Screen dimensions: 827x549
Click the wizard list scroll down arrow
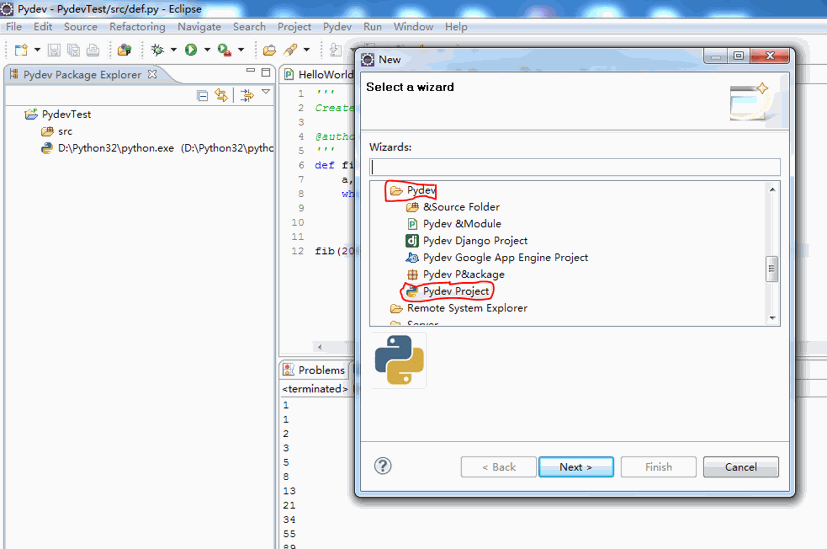click(772, 318)
